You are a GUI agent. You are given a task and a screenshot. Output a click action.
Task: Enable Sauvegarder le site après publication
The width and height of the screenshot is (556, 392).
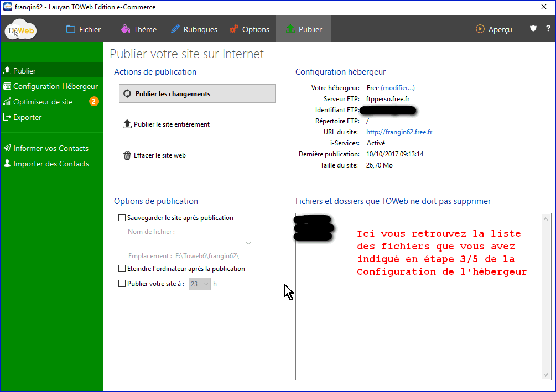(x=122, y=218)
